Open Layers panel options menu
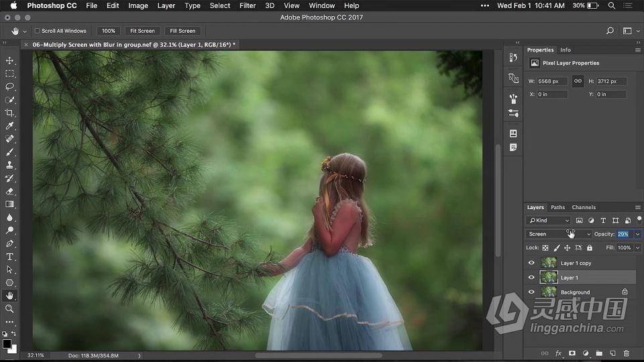644x362 pixels. (638, 207)
